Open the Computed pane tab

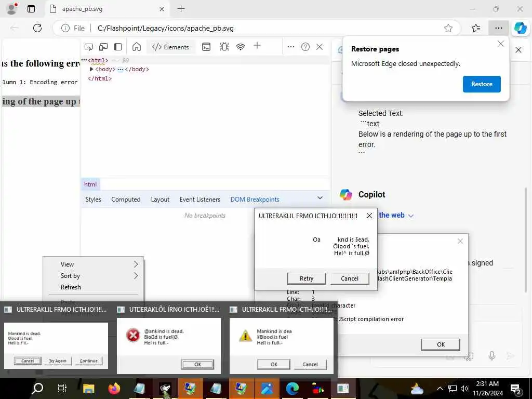pyautogui.click(x=126, y=199)
